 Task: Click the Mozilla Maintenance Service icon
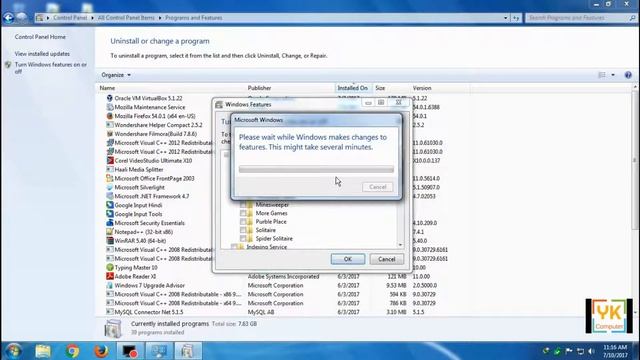coord(109,107)
